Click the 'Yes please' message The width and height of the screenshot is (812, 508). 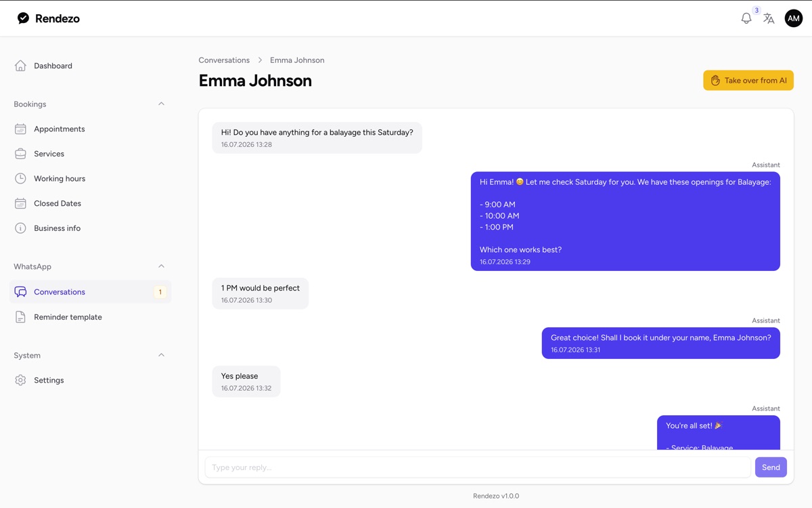[246, 381]
